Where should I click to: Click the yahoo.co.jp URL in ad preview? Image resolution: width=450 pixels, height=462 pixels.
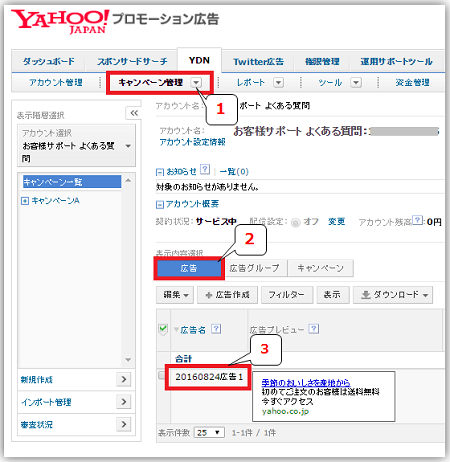pos(285,411)
